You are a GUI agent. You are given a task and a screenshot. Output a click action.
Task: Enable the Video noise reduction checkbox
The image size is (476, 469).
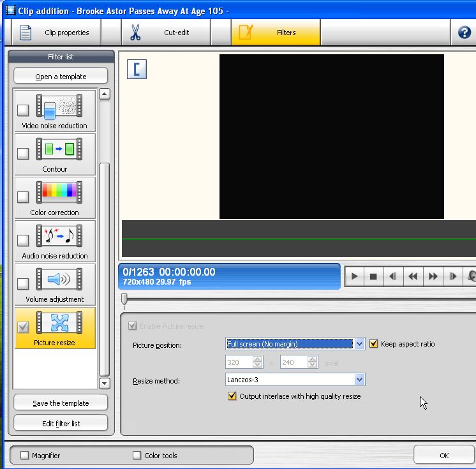(x=23, y=110)
